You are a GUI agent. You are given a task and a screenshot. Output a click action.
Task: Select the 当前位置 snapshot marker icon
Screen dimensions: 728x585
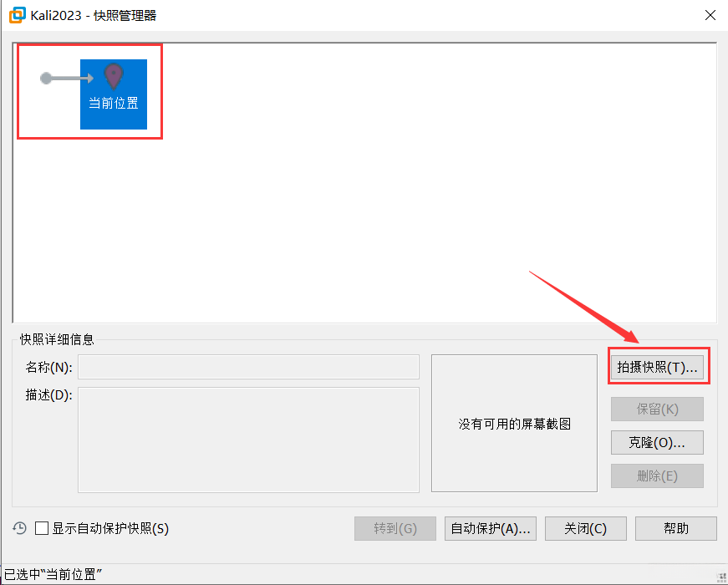pyautogui.click(x=113, y=92)
